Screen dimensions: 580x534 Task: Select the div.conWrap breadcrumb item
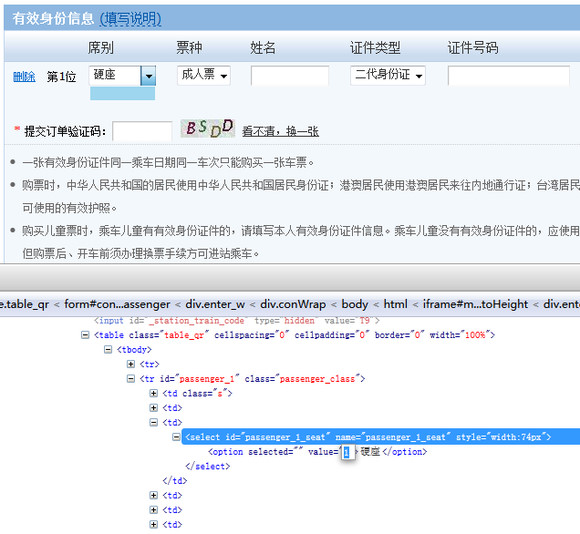(x=293, y=304)
